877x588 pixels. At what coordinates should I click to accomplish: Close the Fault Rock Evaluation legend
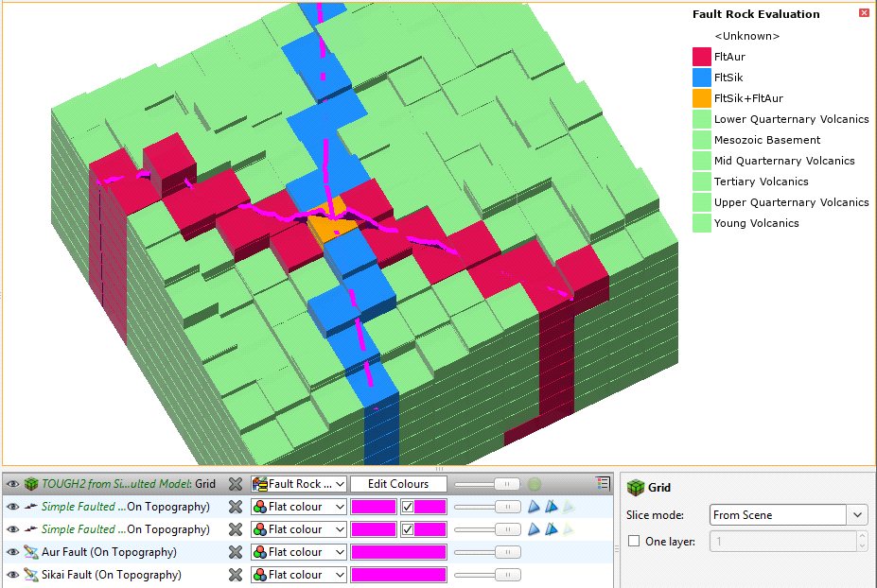tap(864, 13)
